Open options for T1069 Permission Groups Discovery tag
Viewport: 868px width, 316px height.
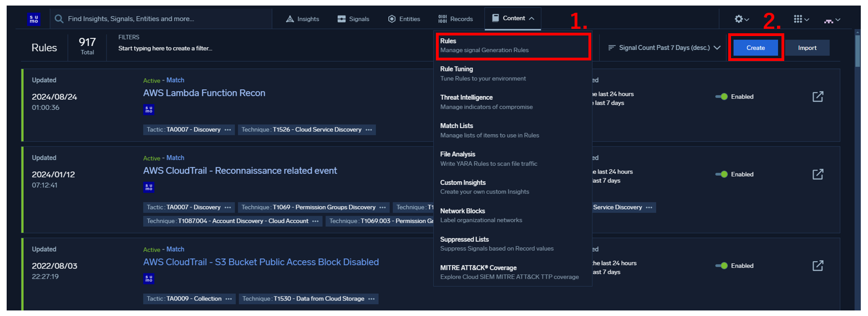(x=383, y=207)
